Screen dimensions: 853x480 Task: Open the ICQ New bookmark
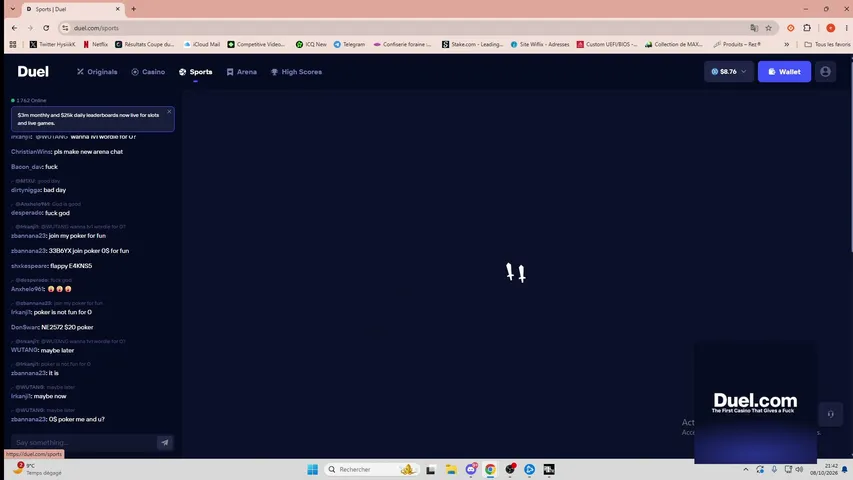click(x=311, y=44)
